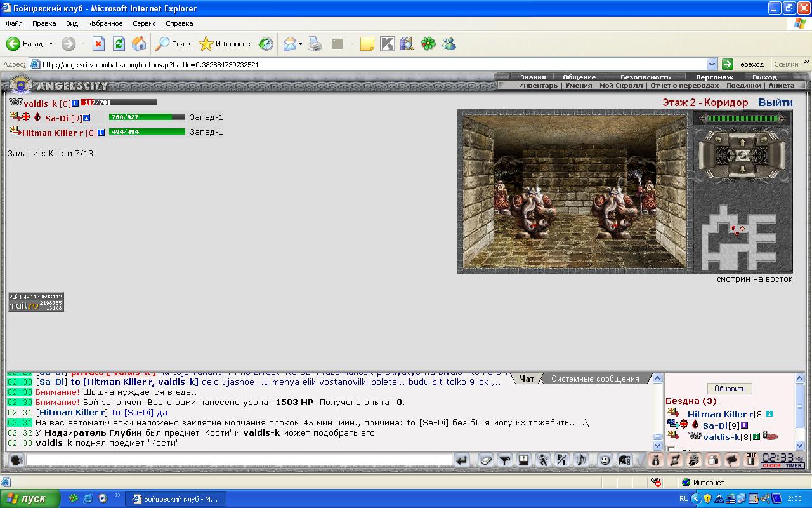Expand the Назад history dropdown arrow
The image size is (812, 508).
(51, 44)
